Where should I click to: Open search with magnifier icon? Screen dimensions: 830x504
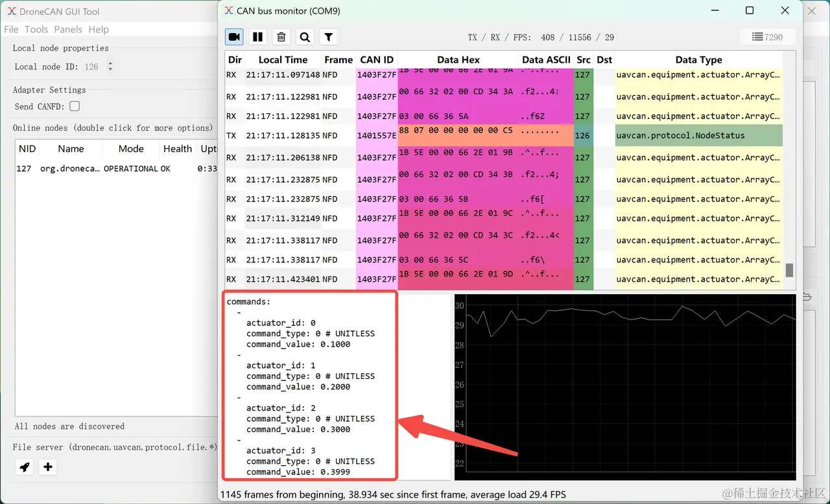[305, 38]
